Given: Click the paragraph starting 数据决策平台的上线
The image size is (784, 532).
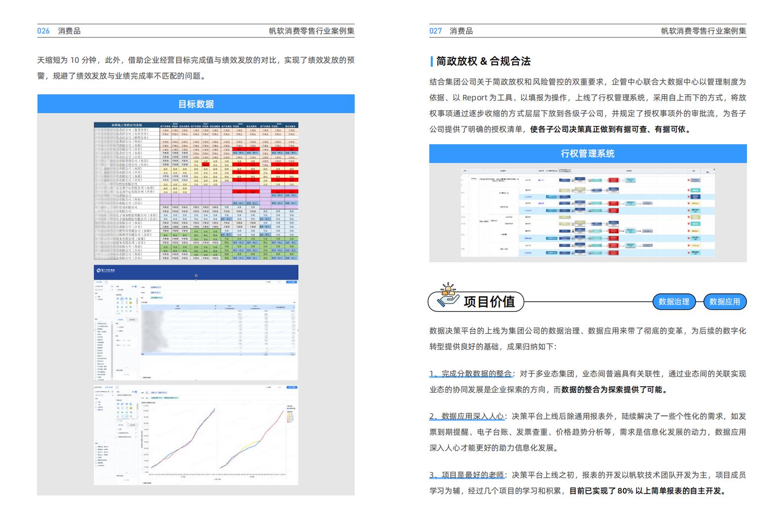Looking at the screenshot, I should pyautogui.click(x=588, y=338).
